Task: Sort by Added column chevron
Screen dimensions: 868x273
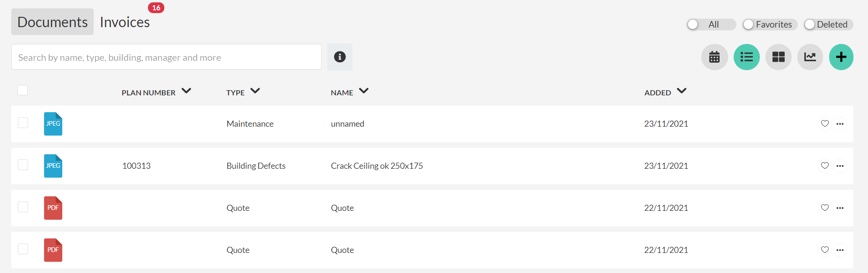Action: pyautogui.click(x=682, y=91)
